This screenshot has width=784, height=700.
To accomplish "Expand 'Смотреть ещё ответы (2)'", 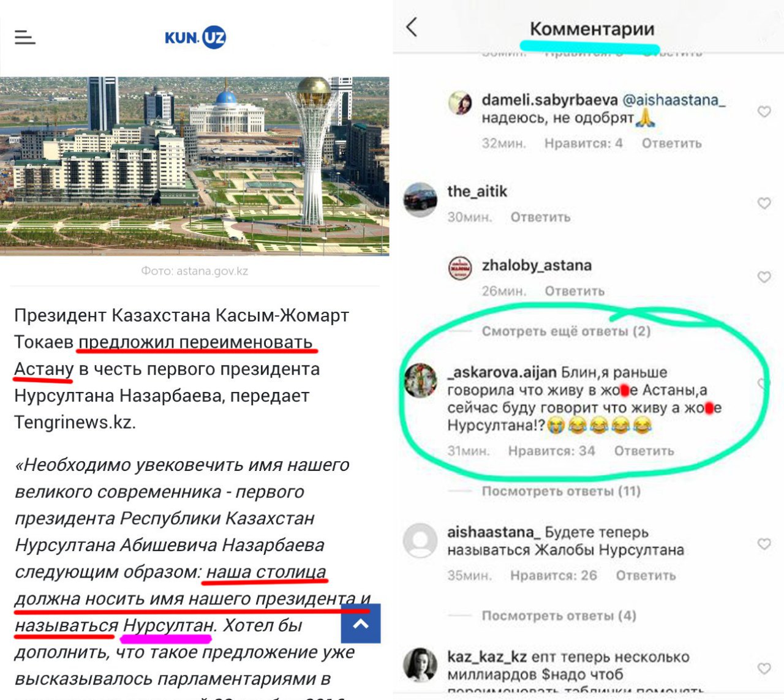I will [566, 331].
